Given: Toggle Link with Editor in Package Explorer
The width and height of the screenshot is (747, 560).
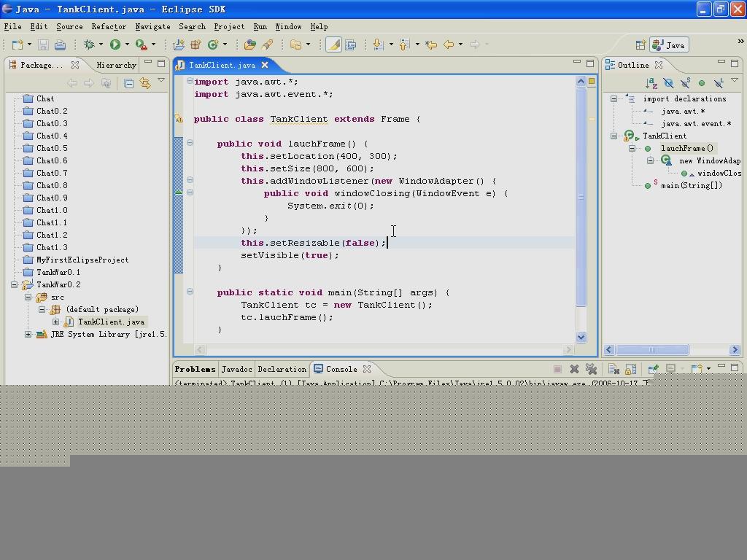Looking at the screenshot, I should [145, 84].
